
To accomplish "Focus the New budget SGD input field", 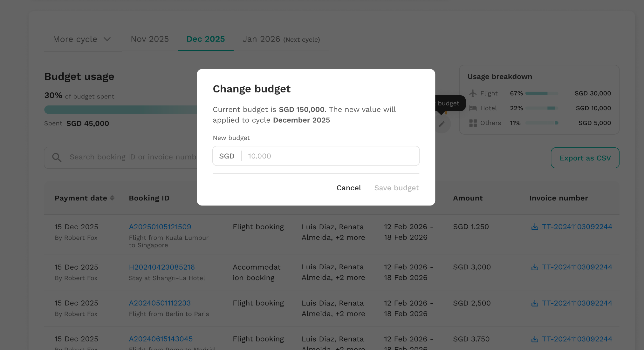I will pyautogui.click(x=316, y=156).
